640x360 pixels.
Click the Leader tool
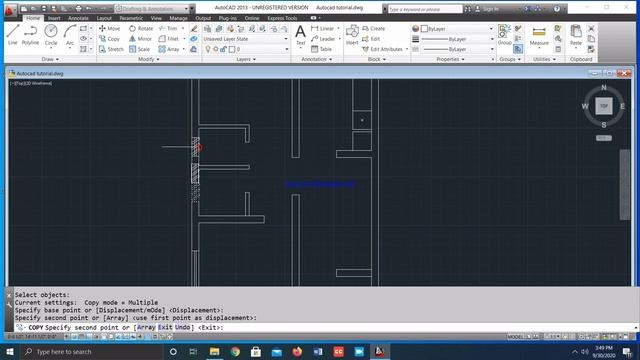[322, 39]
